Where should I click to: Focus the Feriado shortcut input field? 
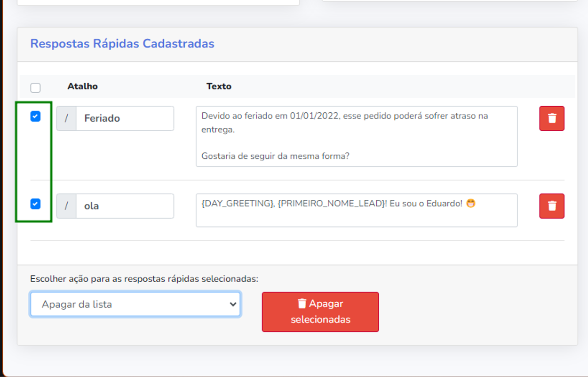coord(124,118)
